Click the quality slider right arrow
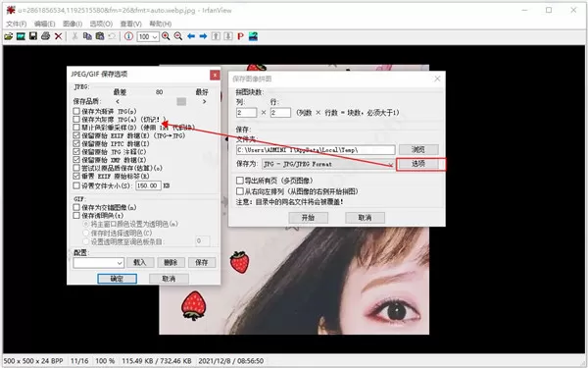 click(x=205, y=101)
